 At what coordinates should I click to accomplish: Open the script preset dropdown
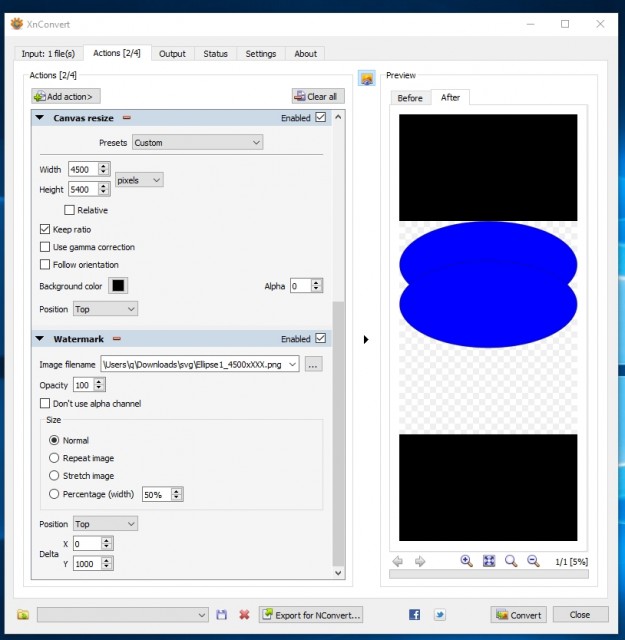tap(122, 615)
